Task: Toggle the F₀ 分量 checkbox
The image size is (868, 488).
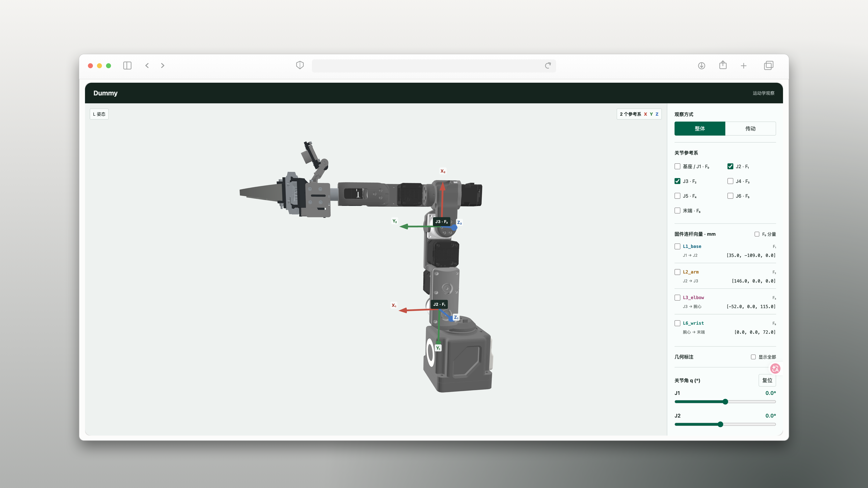Action: coord(757,234)
